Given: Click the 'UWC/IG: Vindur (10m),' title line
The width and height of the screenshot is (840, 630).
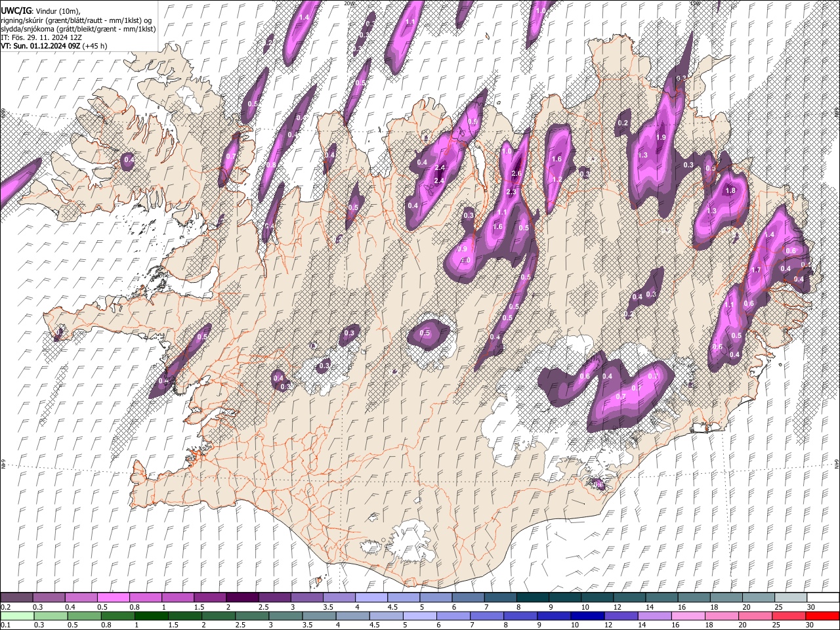Looking at the screenshot, I should tap(40, 11).
